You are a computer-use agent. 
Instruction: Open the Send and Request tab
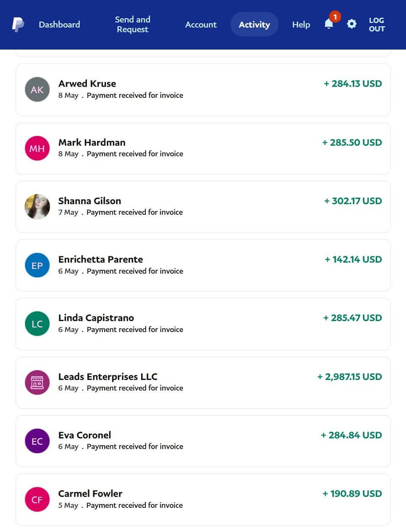(x=133, y=25)
